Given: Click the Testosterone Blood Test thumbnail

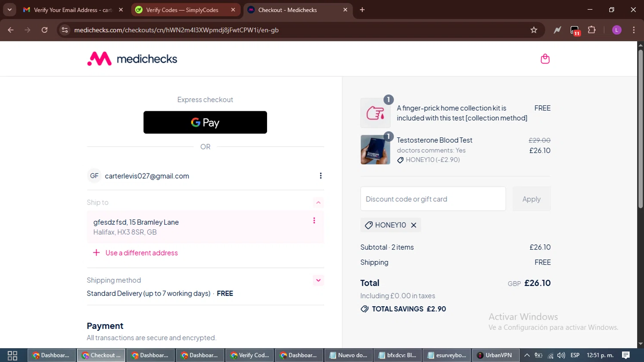Looking at the screenshot, I should [x=375, y=149].
